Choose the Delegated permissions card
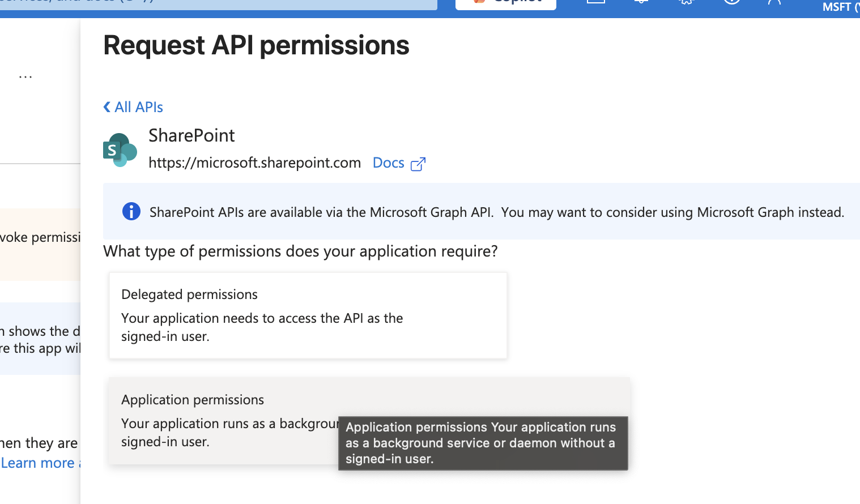Image resolution: width=860 pixels, height=504 pixels. (308, 315)
